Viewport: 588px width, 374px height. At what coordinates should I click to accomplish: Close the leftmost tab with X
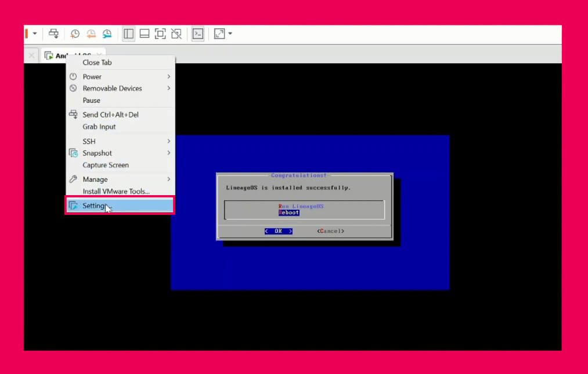point(31,56)
